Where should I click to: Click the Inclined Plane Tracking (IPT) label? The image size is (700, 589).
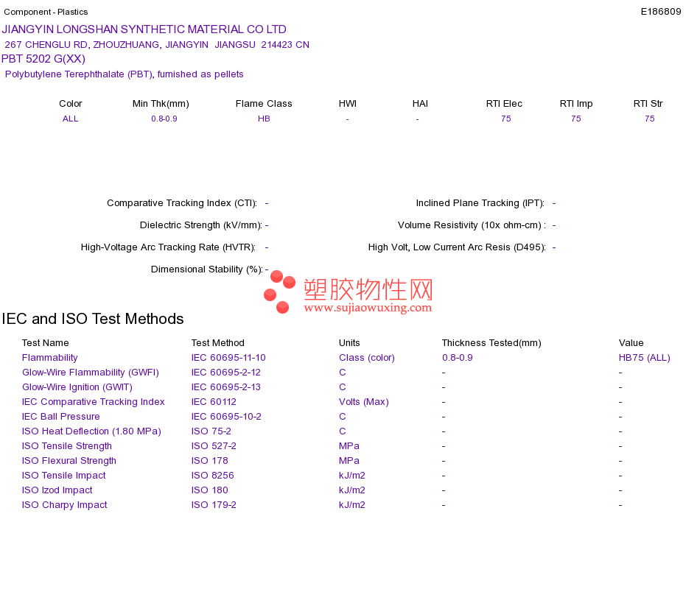[x=480, y=203]
